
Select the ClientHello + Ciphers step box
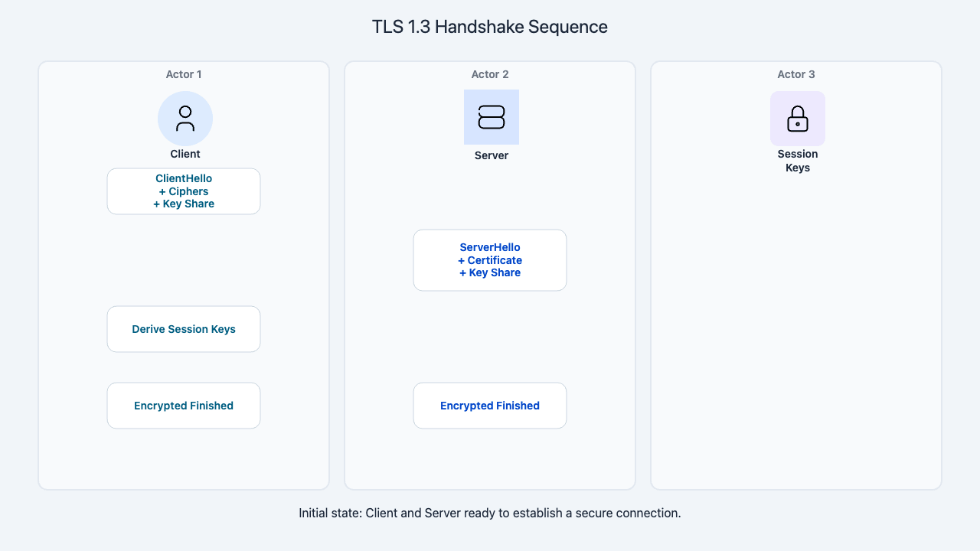(x=184, y=191)
